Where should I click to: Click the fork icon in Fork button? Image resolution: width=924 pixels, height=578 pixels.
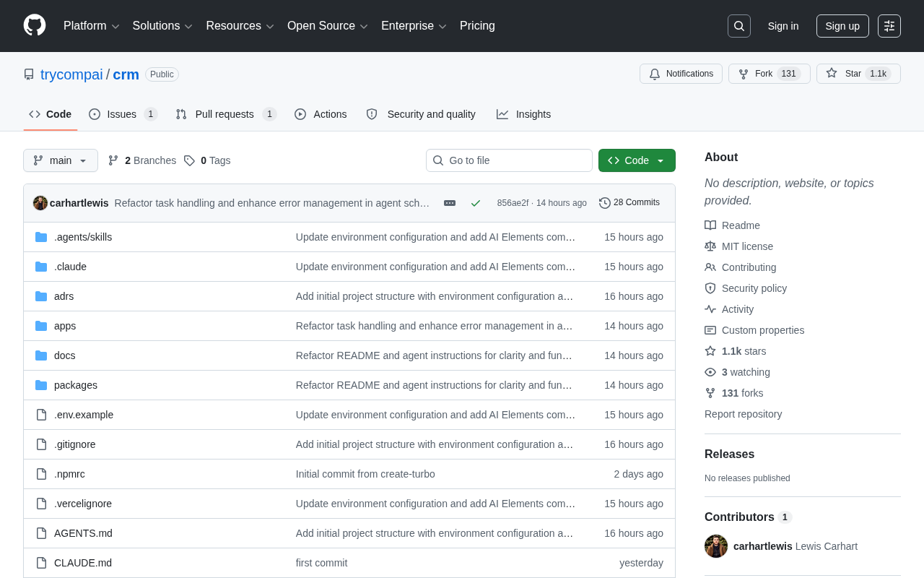click(x=744, y=74)
